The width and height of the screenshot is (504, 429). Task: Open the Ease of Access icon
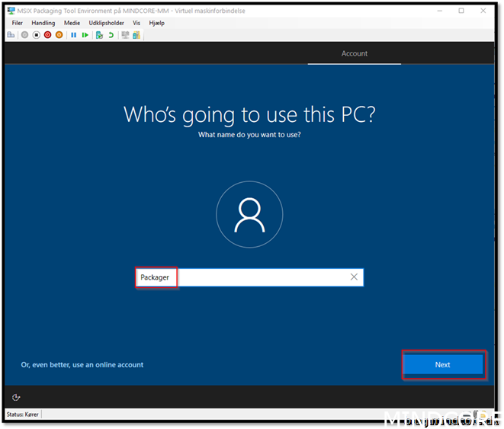click(17, 397)
